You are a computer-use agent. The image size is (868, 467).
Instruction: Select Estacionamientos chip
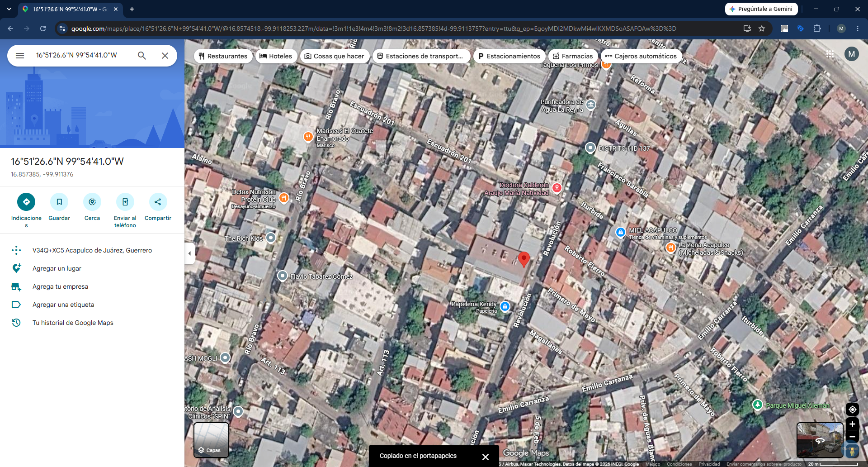click(x=509, y=56)
